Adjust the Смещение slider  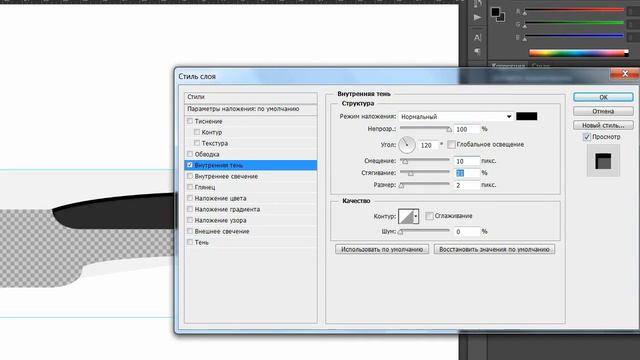(x=424, y=161)
